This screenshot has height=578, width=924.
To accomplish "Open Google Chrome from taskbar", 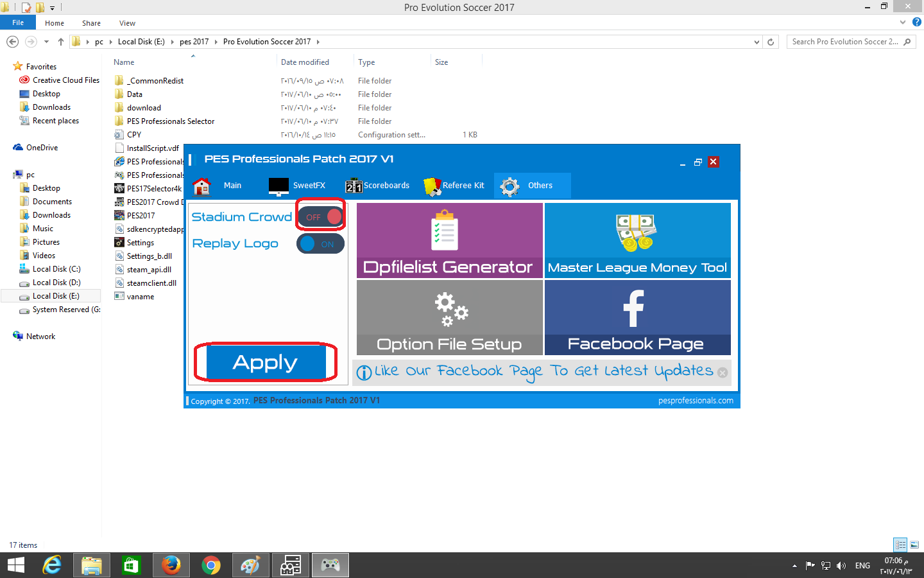I will (211, 565).
